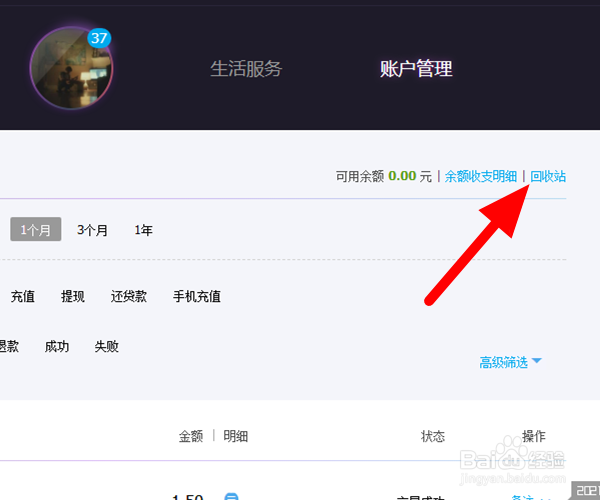Open the 生活服务 tab

[x=246, y=69]
